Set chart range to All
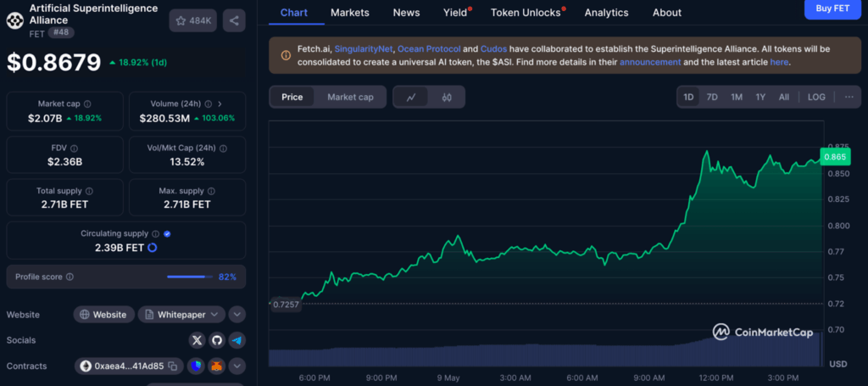868x386 pixels. coord(784,97)
